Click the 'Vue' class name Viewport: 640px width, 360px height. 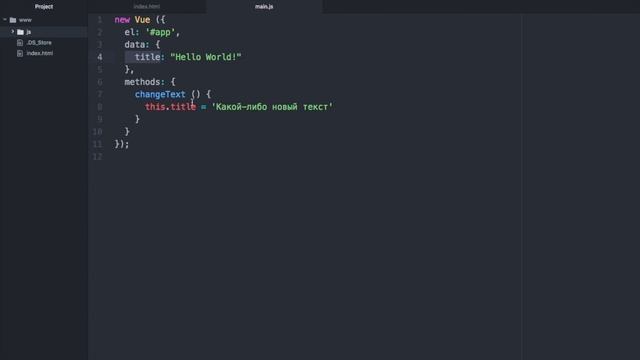pos(142,20)
